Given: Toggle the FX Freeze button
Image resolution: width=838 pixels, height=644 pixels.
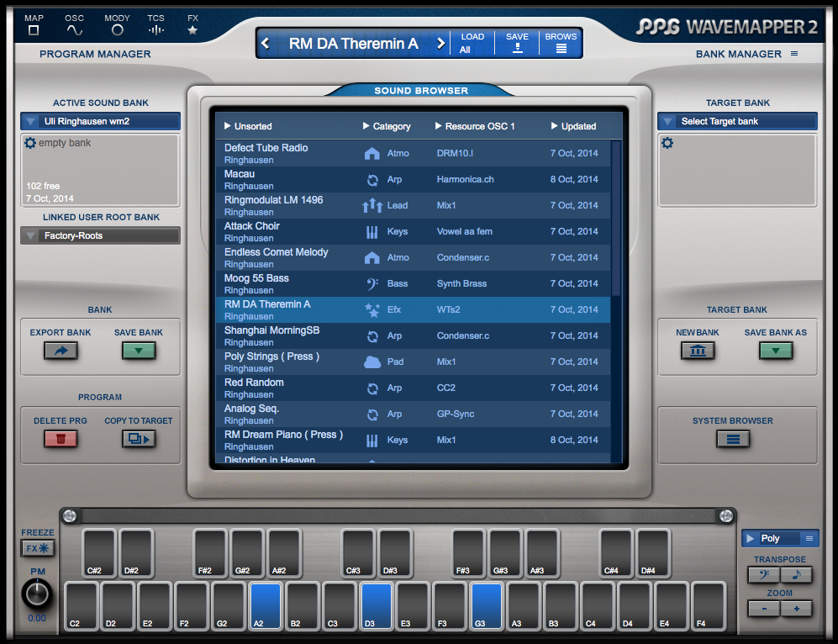Looking at the screenshot, I should [38, 548].
